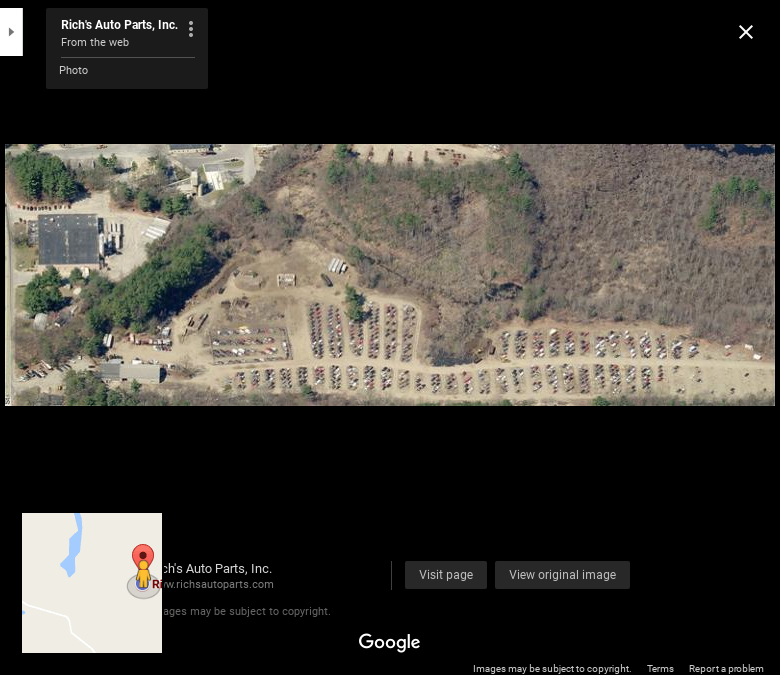Click the Google logo
This screenshot has width=780, height=675.
(390, 642)
